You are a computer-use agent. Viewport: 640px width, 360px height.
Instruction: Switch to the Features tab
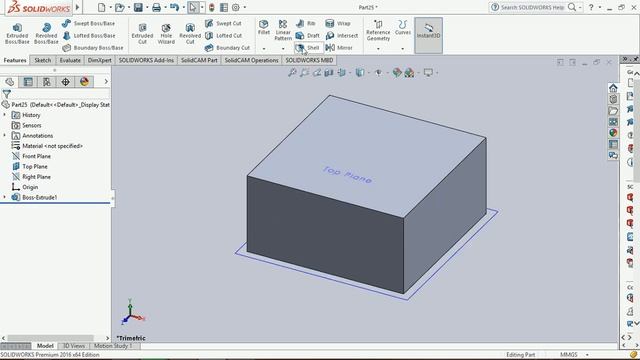(x=15, y=60)
